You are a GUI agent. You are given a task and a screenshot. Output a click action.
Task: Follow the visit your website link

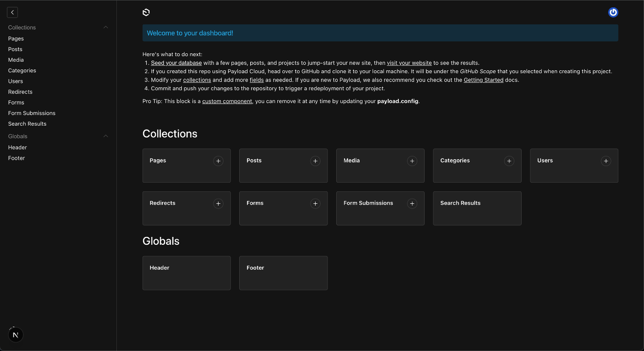(409, 63)
